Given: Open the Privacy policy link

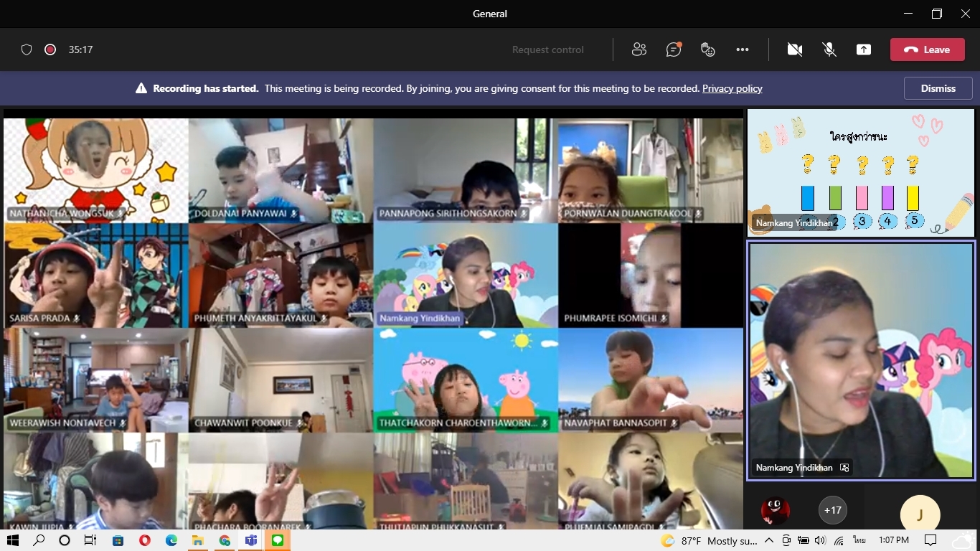Looking at the screenshot, I should (x=732, y=88).
